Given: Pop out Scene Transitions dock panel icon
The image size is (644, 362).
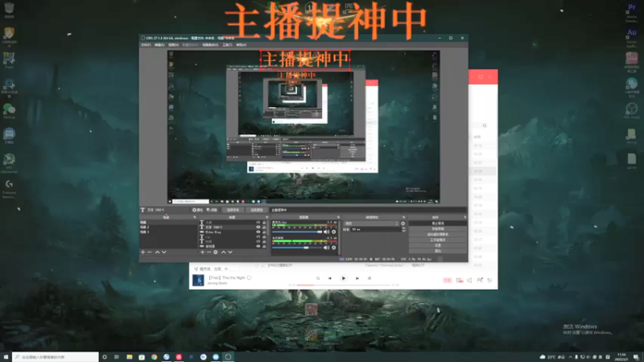Looking at the screenshot, I should (x=404, y=217).
